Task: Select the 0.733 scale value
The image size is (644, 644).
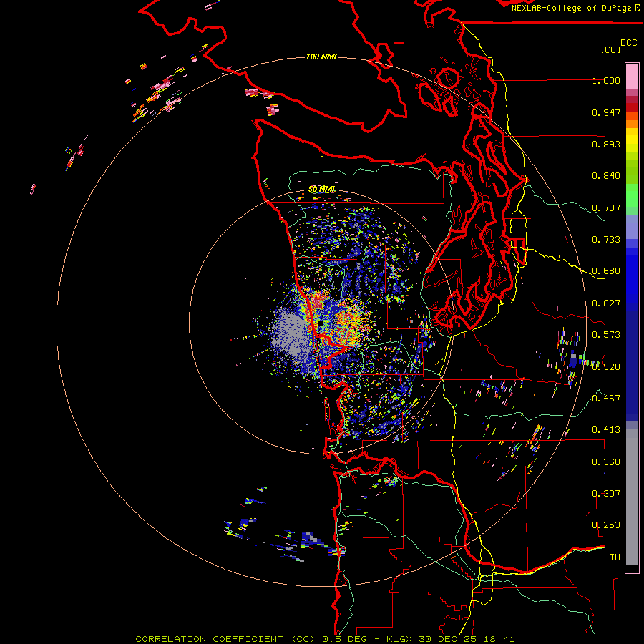Action: pos(606,240)
